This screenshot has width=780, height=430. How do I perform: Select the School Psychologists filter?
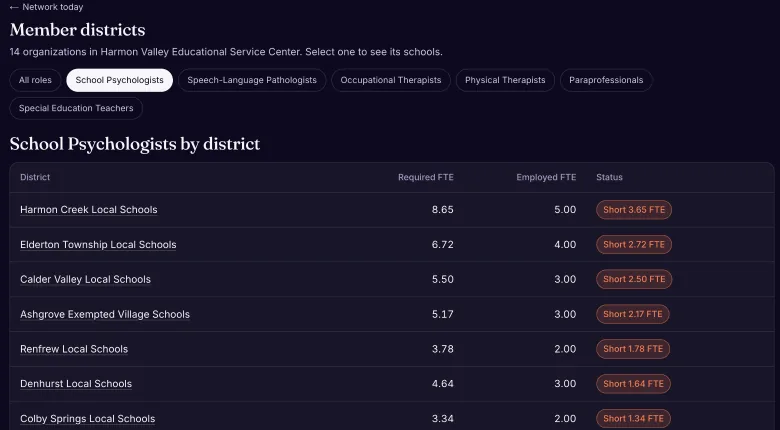[119, 80]
